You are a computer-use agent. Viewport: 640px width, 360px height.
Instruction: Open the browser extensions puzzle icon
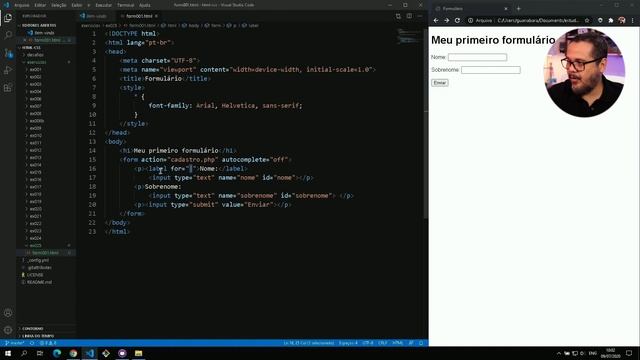pos(611,20)
